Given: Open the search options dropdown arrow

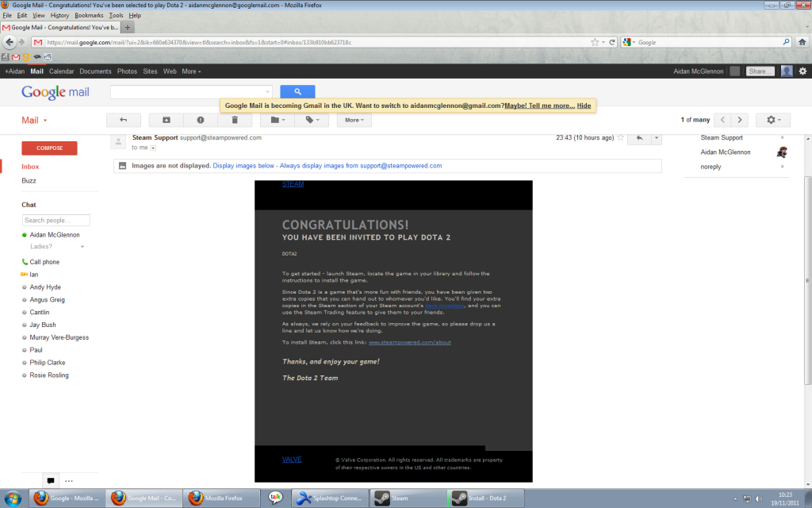Looking at the screenshot, I should 268,92.
